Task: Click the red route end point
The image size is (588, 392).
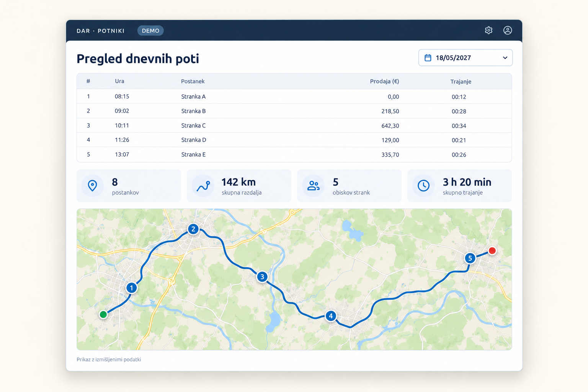Action: pyautogui.click(x=492, y=250)
